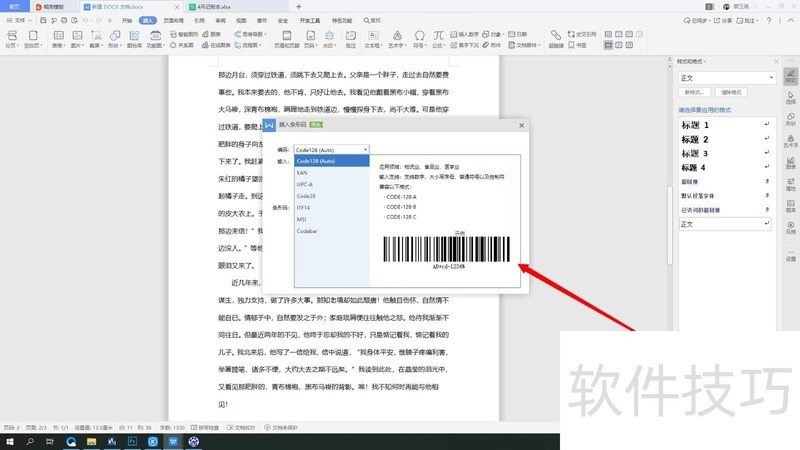Open the Shapes (形状) sidebar panel
Screen dimensions: 800x450
pyautogui.click(x=791, y=119)
